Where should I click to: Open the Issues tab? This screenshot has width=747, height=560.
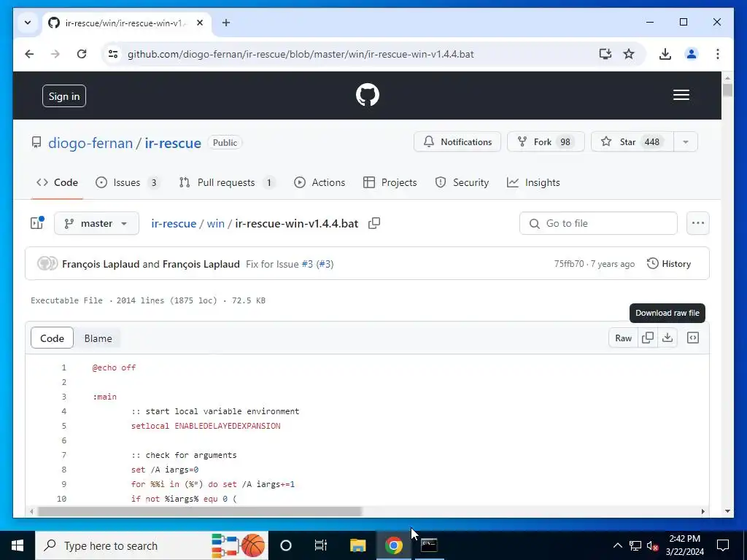tap(127, 182)
